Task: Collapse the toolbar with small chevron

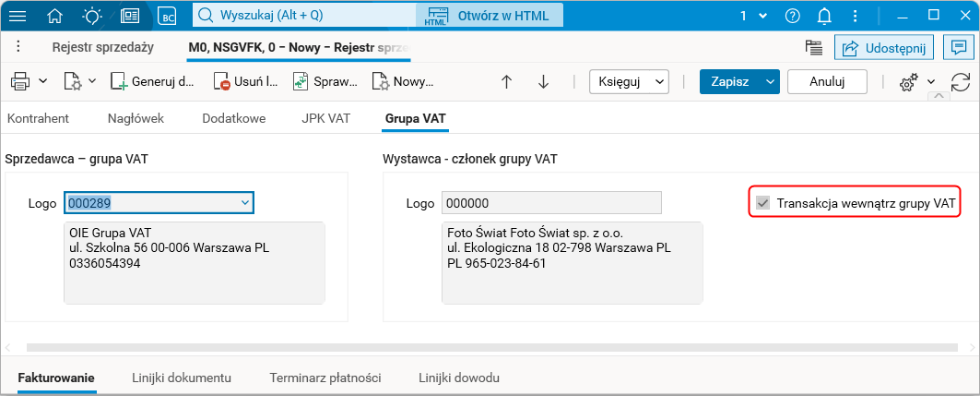Action: tap(939, 96)
